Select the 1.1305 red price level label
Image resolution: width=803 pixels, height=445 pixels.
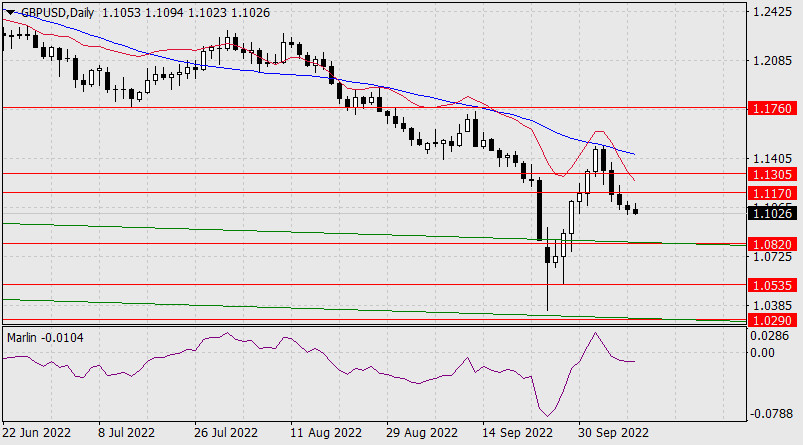click(772, 175)
